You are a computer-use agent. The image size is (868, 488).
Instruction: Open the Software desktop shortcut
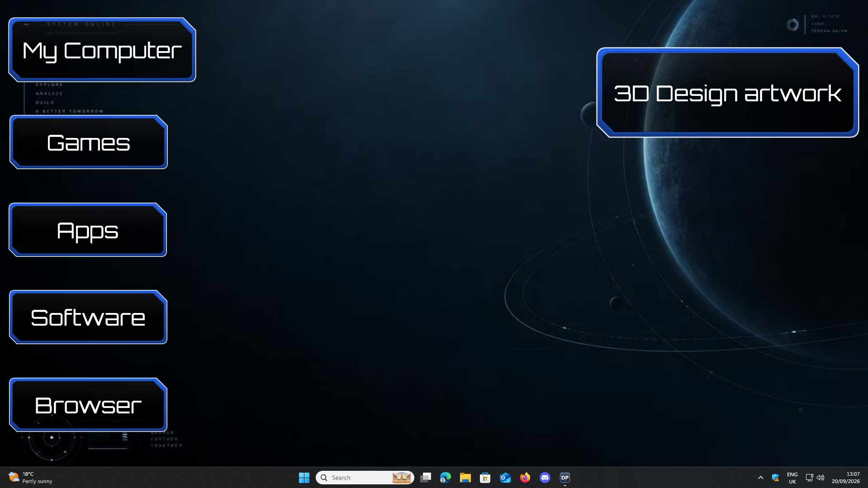[x=88, y=317]
